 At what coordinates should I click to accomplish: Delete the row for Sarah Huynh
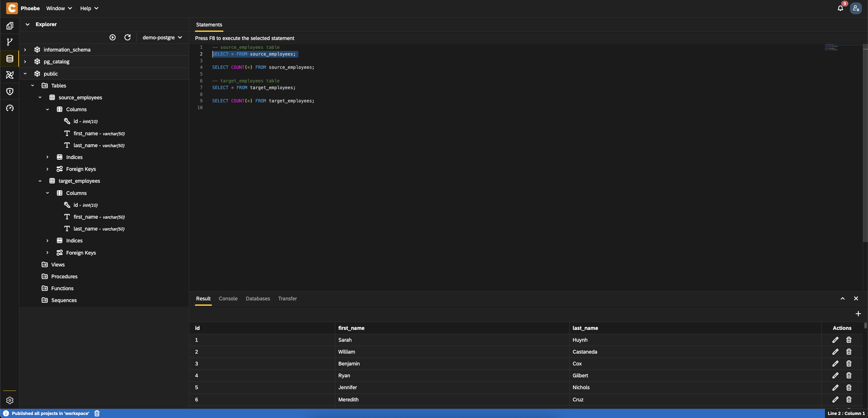pos(849,340)
